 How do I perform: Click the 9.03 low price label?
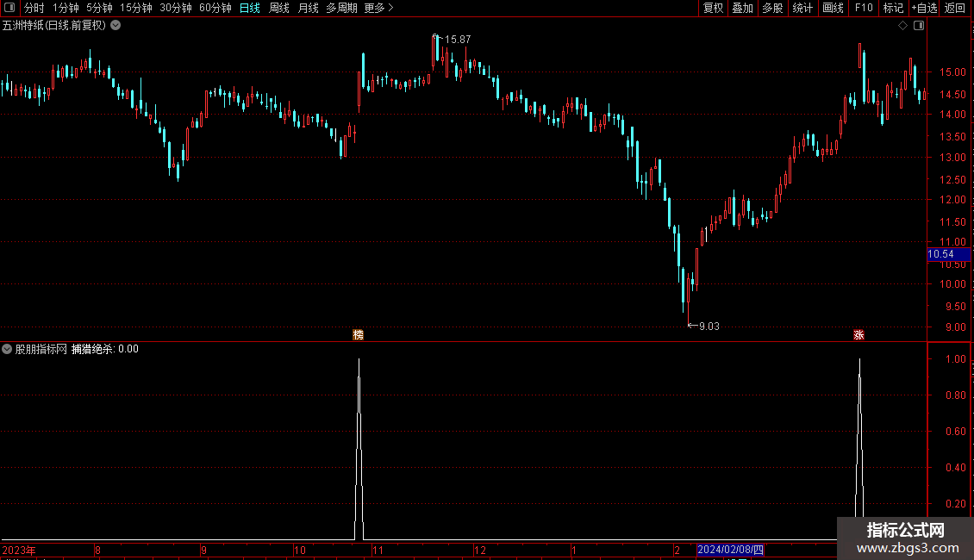point(709,326)
